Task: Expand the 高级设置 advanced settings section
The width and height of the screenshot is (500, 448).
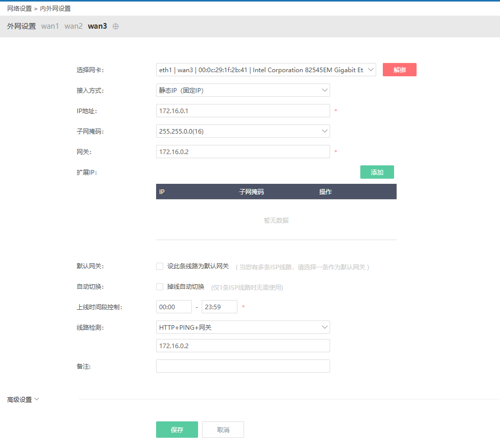Action: (x=23, y=400)
